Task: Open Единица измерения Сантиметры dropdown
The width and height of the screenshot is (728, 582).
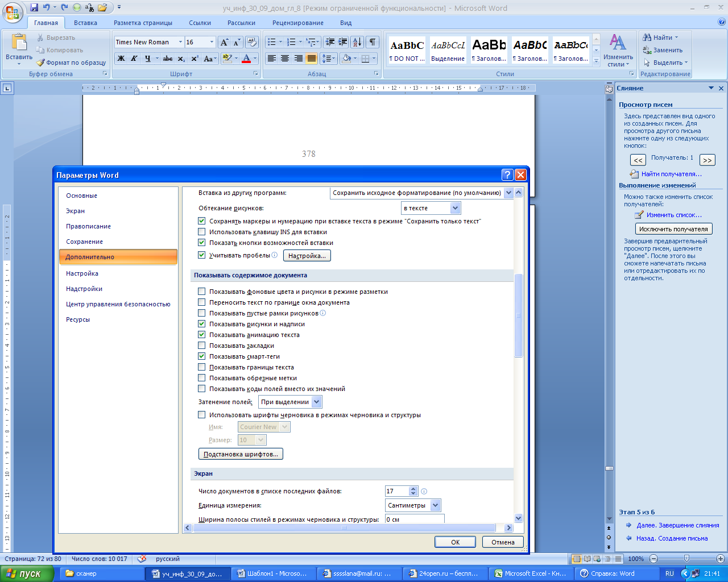Action: pos(436,505)
